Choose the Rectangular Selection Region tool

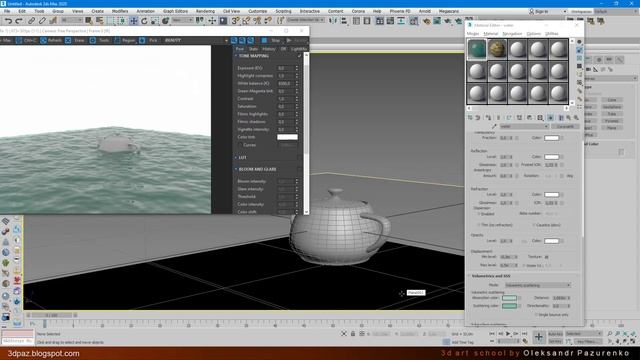pos(111,21)
